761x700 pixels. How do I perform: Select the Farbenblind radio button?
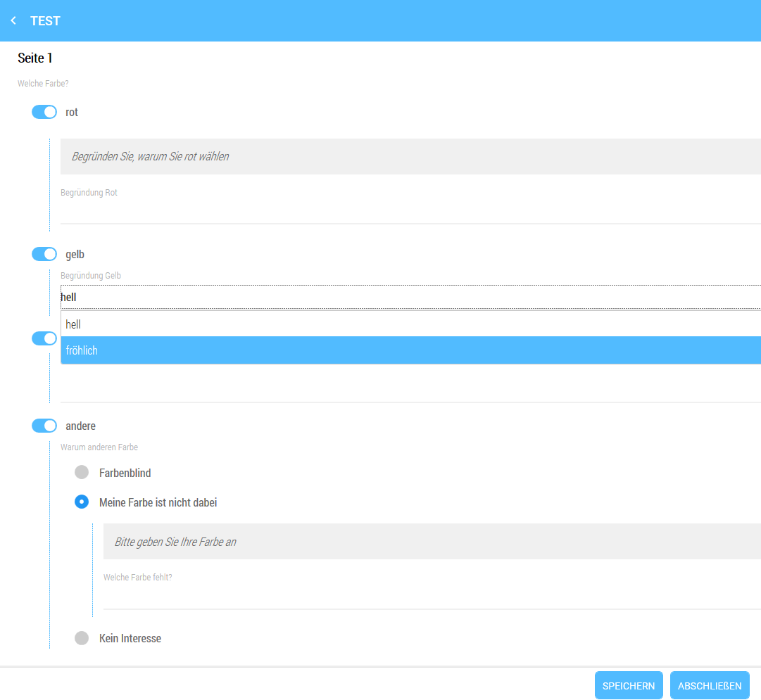[x=82, y=473]
